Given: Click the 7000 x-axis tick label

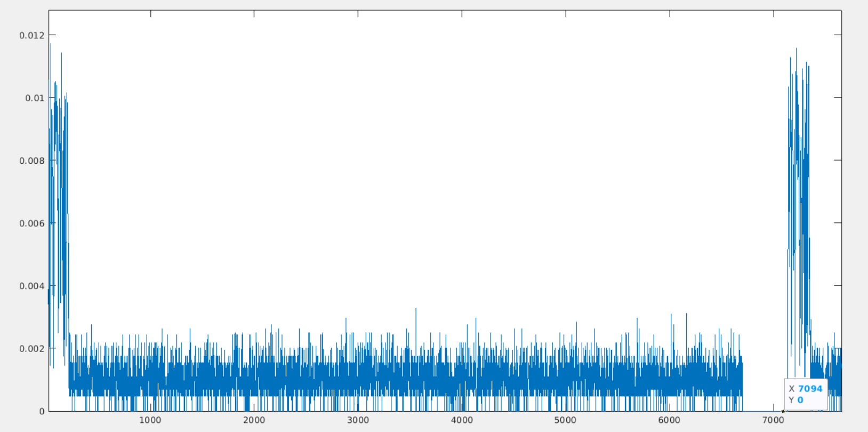Looking at the screenshot, I should tap(773, 420).
